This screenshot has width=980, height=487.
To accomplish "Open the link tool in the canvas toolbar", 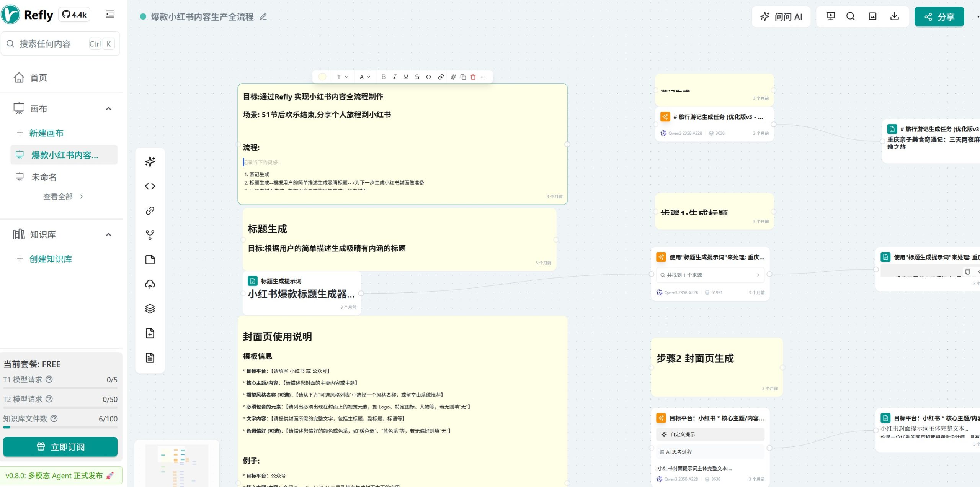I will 150,210.
